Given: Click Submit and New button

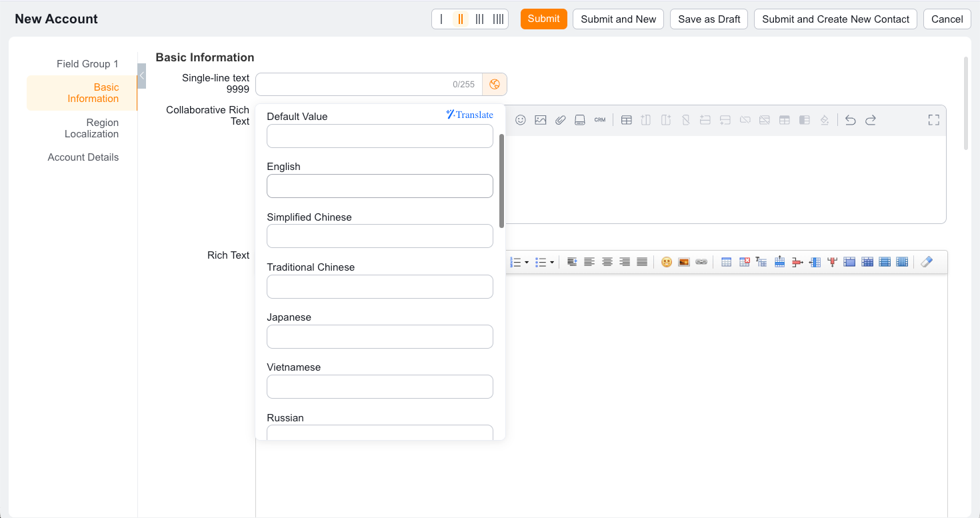Looking at the screenshot, I should point(619,19).
